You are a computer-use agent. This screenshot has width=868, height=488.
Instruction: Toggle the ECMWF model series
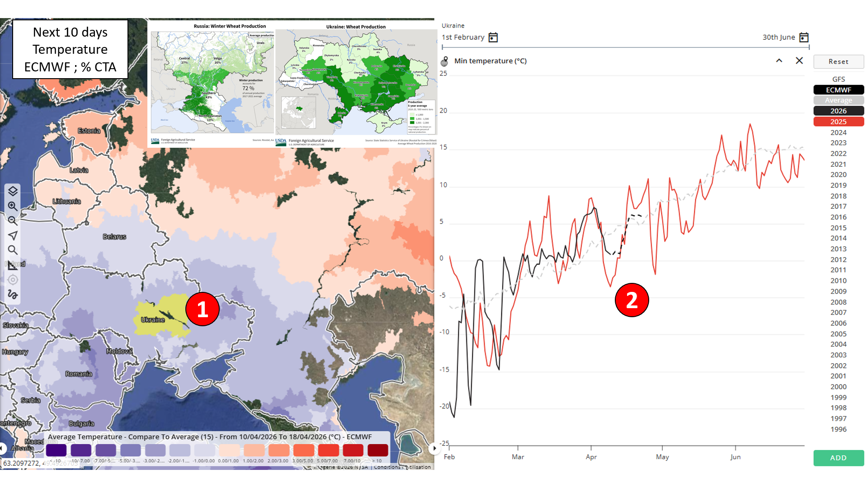tap(838, 90)
